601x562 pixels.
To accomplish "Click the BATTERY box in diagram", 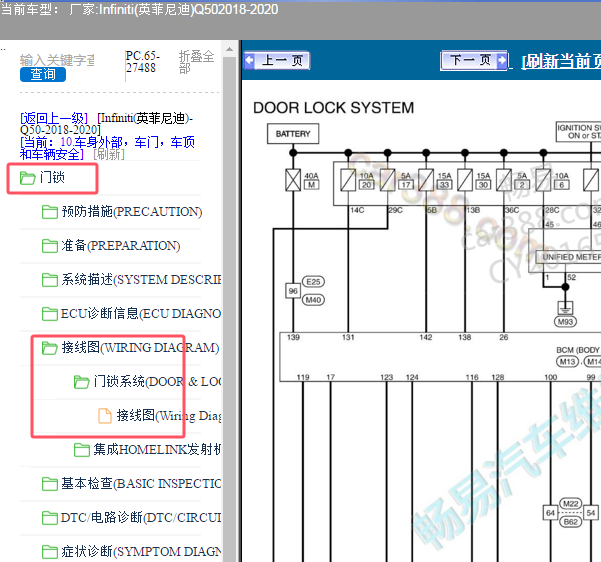I will 293,134.
